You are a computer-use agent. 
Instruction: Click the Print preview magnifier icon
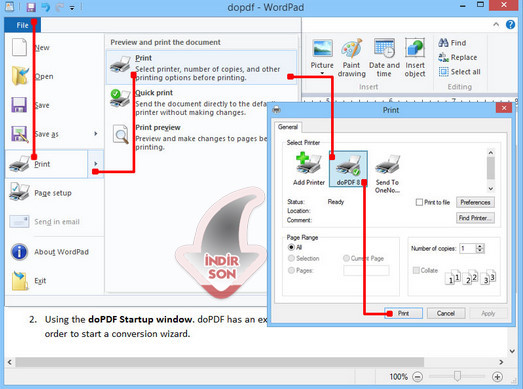(x=120, y=134)
